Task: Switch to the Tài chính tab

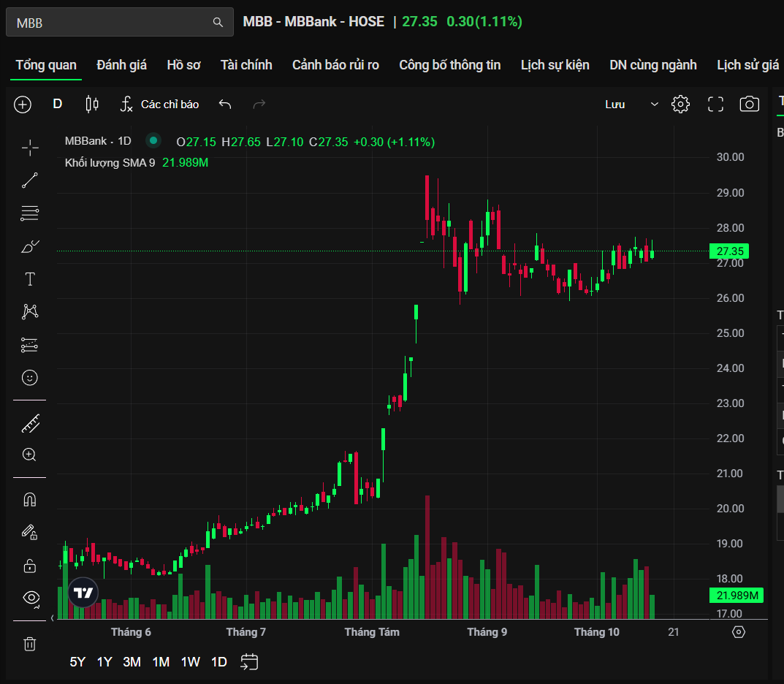Action: coord(246,65)
